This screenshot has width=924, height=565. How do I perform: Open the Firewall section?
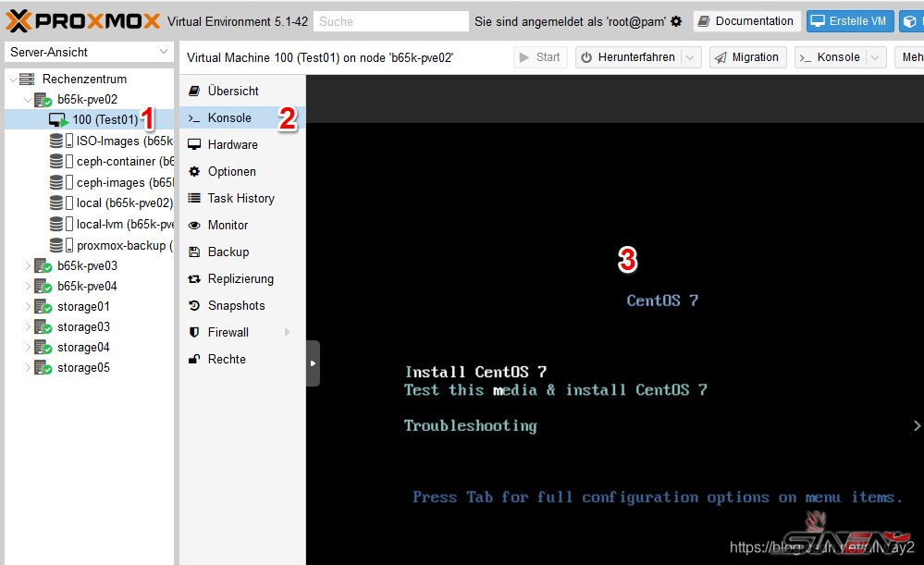[x=242, y=332]
